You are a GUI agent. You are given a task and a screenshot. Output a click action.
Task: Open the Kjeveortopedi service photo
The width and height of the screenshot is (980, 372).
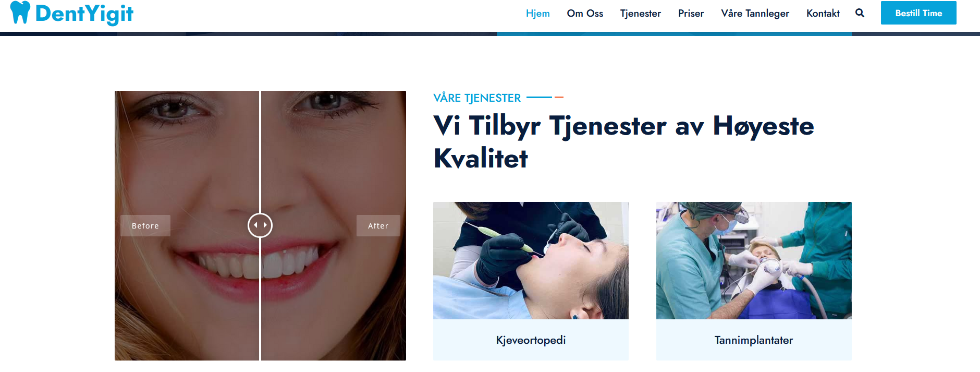click(531, 260)
